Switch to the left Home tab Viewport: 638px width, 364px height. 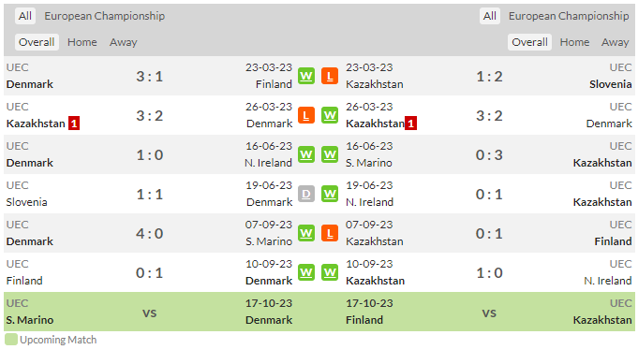point(82,42)
